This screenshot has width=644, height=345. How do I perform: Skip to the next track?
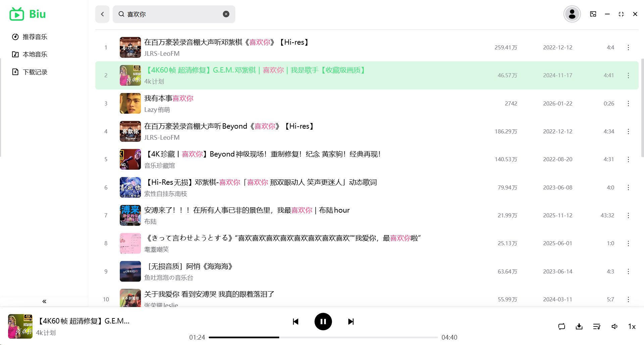[x=350, y=321]
